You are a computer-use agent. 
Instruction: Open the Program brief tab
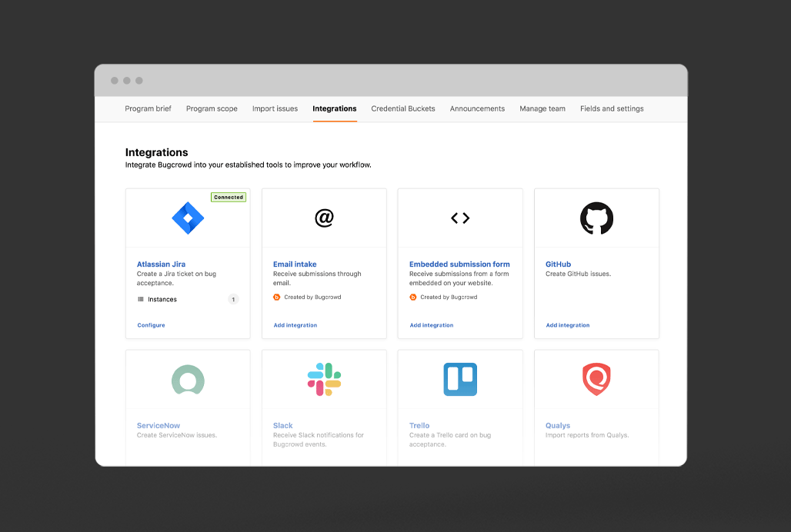pyautogui.click(x=148, y=108)
